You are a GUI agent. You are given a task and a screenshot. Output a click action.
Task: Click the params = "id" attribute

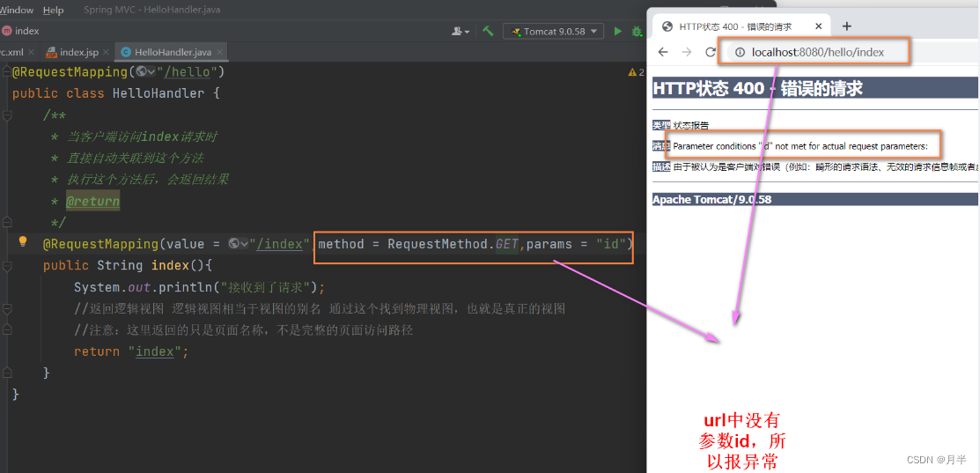coord(576,244)
